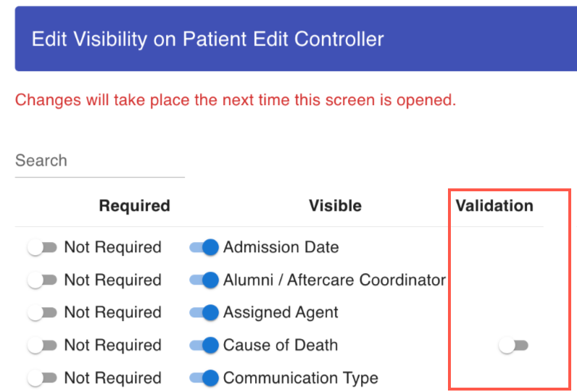Enable Validation toggle for Cause of Death
The height and width of the screenshot is (392, 577).
point(514,346)
